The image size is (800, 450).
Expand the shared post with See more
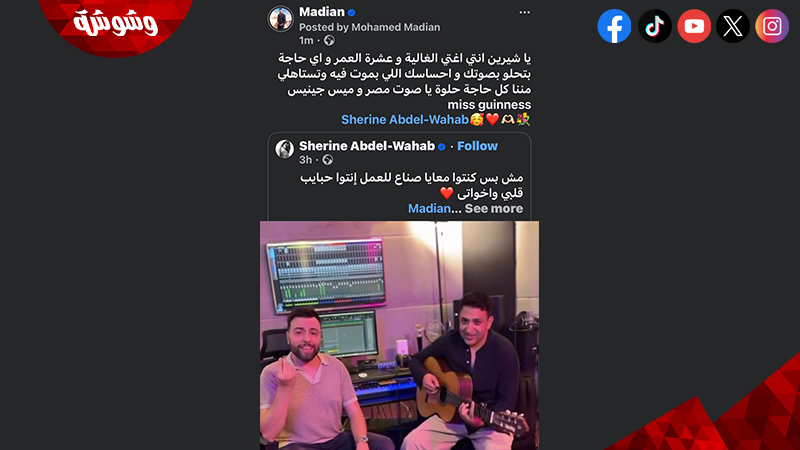pyautogui.click(x=493, y=209)
